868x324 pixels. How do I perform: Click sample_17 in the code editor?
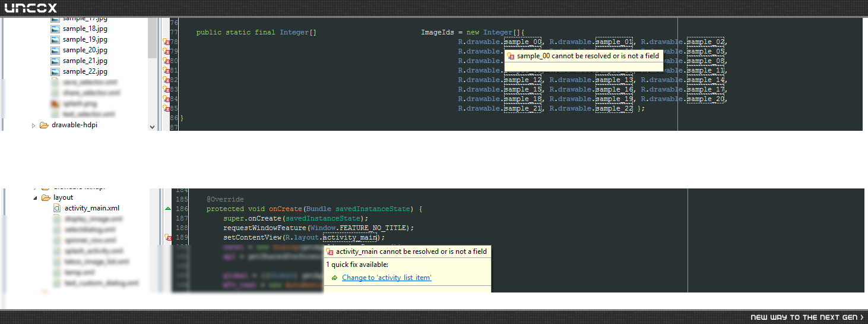coord(706,90)
